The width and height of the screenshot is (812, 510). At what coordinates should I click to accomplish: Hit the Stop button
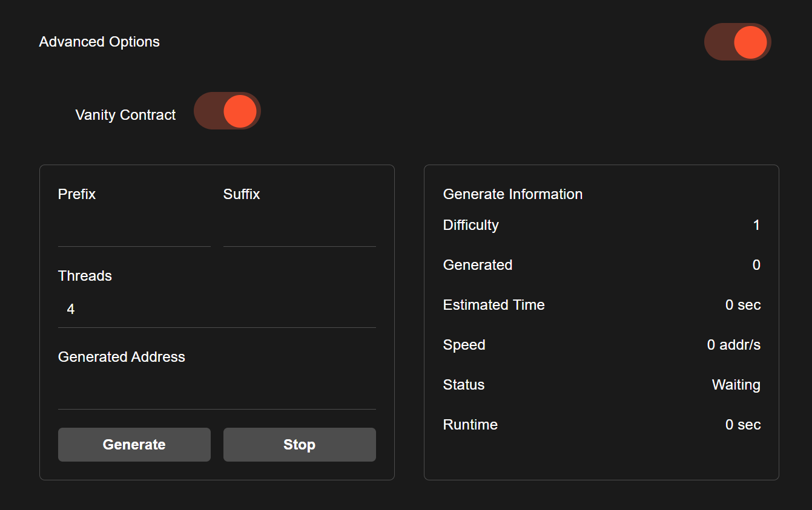(299, 445)
